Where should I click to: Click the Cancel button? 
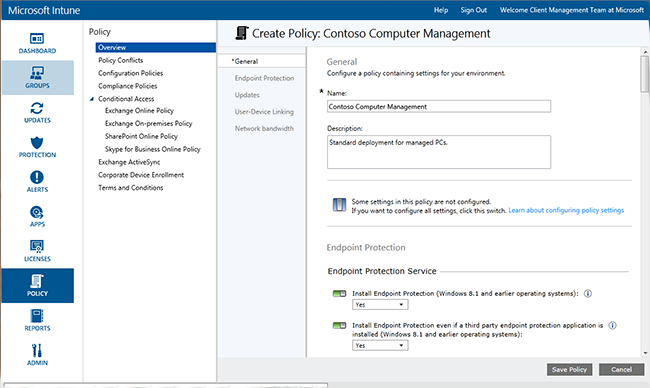(x=621, y=369)
